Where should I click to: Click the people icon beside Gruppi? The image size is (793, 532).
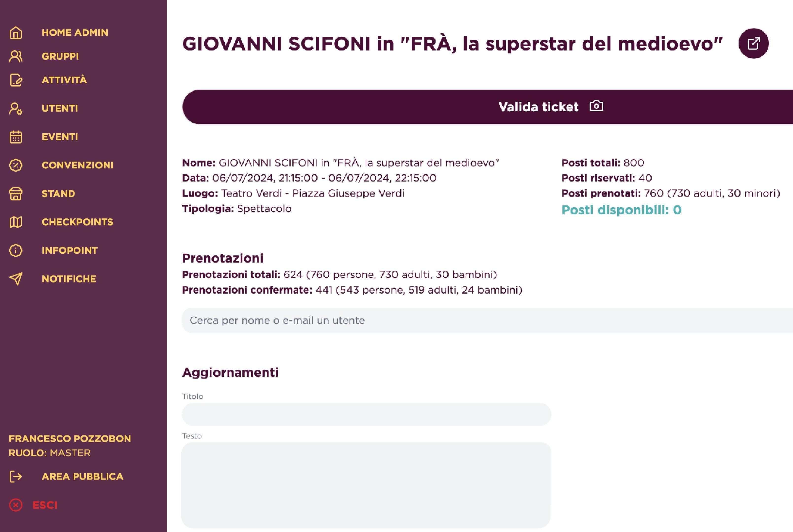(16, 56)
